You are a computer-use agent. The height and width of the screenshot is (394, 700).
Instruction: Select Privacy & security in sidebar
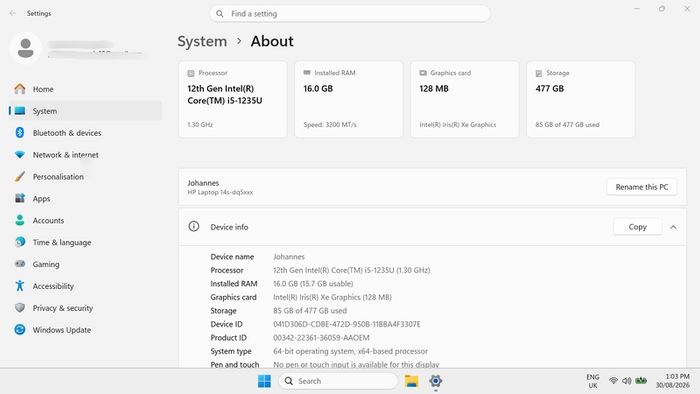point(85,307)
